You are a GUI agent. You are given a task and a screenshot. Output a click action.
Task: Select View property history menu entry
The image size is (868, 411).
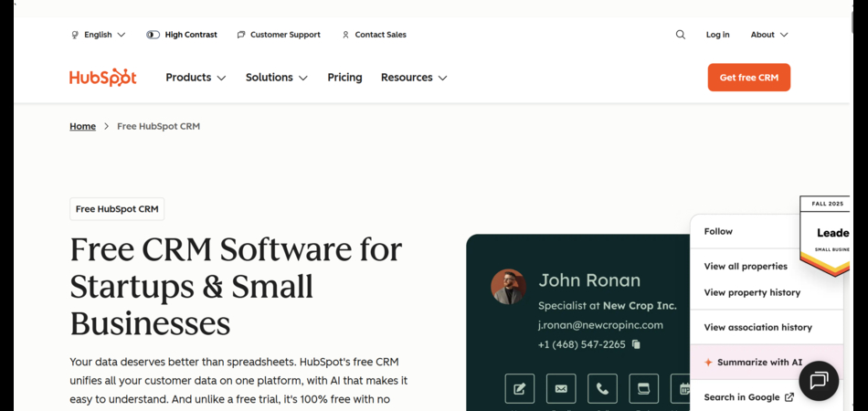pyautogui.click(x=752, y=292)
